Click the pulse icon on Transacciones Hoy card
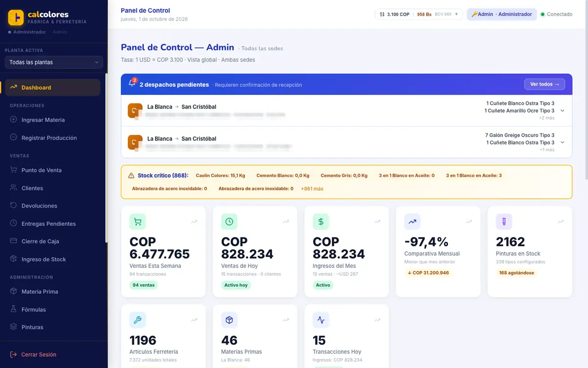The width and height of the screenshot is (588, 368). point(321,320)
